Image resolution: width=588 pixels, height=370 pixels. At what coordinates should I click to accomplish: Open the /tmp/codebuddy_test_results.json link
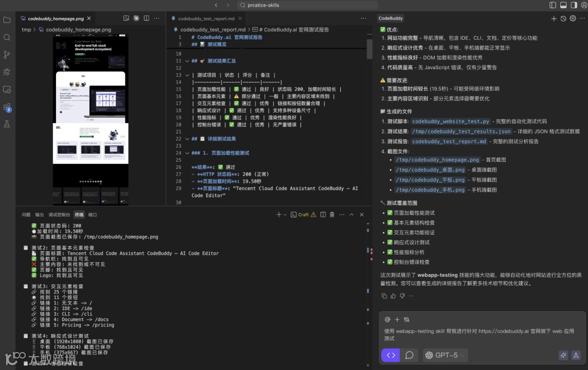coord(461,131)
